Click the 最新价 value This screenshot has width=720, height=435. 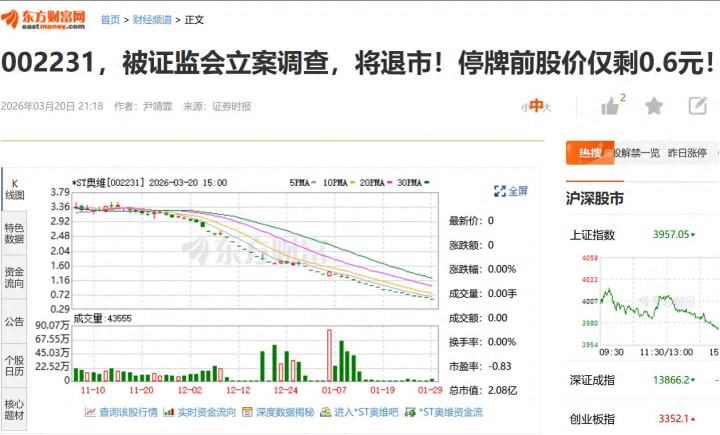coord(491,221)
